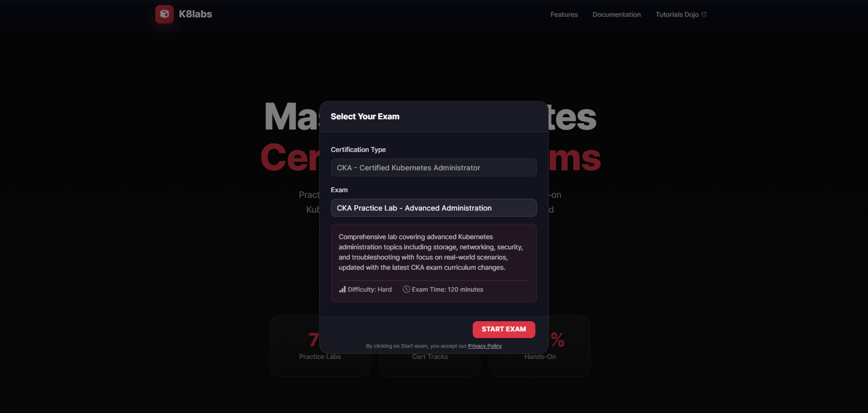Viewport: 868px width, 413px height.
Task: Click the difficulty bar-chart icon
Action: pyautogui.click(x=342, y=290)
